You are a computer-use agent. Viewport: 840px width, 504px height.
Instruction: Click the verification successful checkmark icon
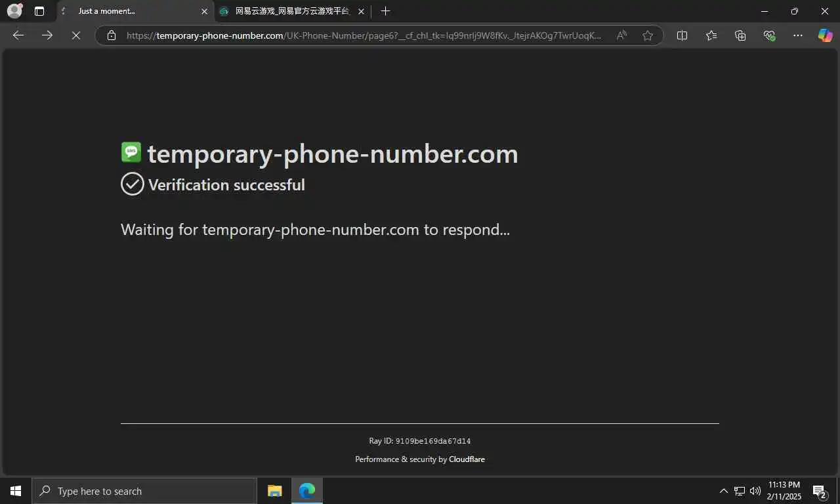point(133,184)
